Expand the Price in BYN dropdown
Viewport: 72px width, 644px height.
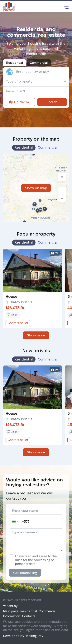pyautogui.click(x=36, y=91)
